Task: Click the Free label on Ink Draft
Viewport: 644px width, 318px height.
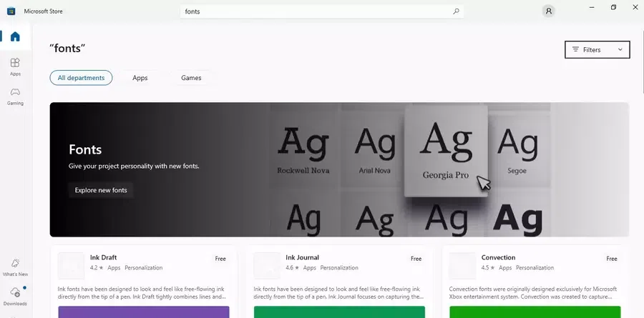Action: (x=220, y=259)
